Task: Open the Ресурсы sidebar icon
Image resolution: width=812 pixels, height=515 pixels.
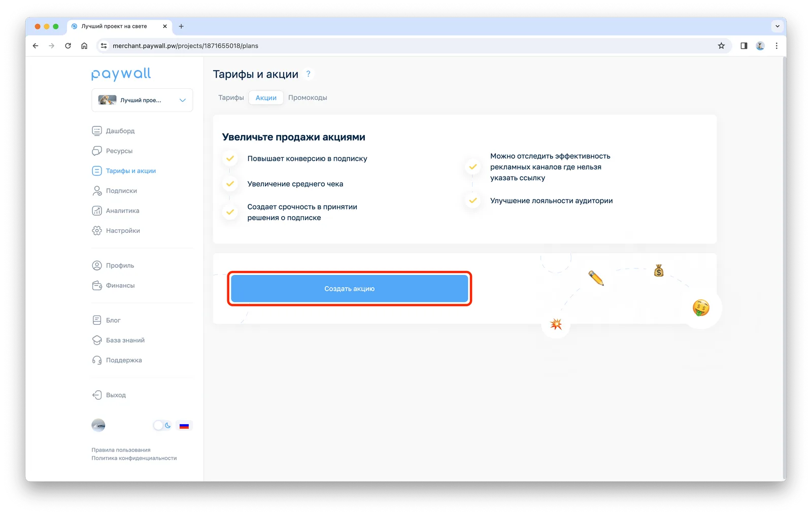Action: [97, 151]
